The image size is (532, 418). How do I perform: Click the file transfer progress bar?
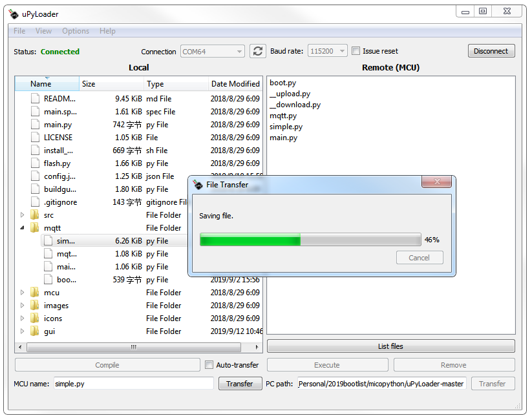coord(310,240)
